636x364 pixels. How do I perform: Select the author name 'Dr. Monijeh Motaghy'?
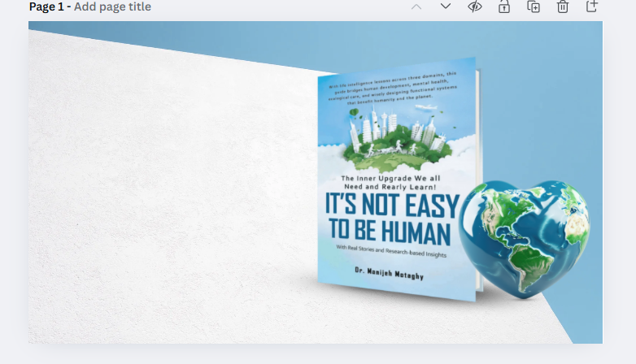coord(388,274)
